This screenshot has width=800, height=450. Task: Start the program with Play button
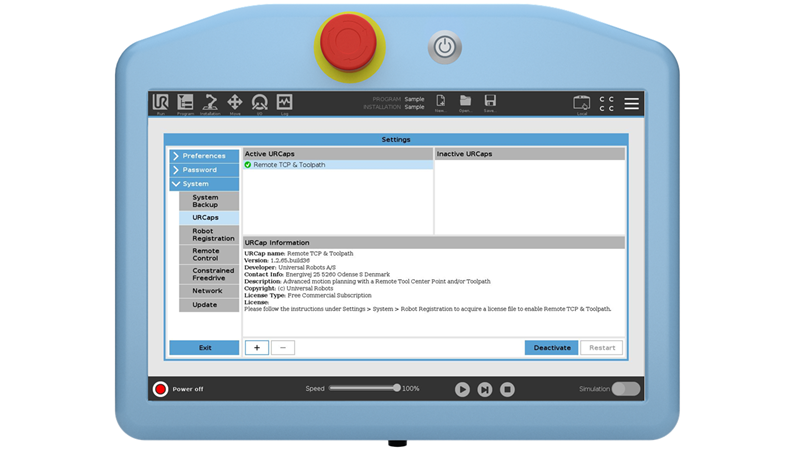point(462,389)
